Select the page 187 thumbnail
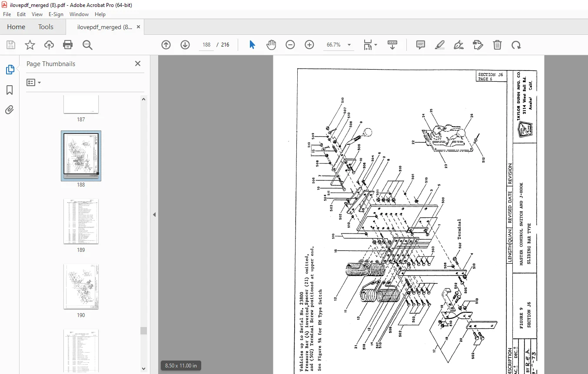 point(81,104)
